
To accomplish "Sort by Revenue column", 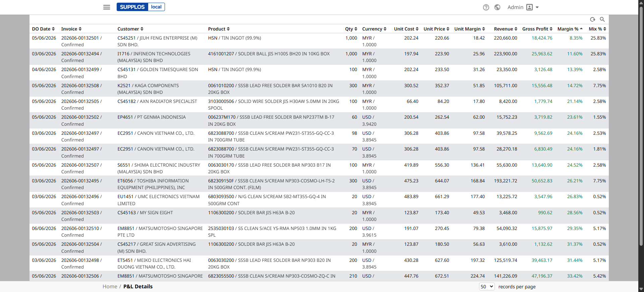I will (x=506, y=29).
